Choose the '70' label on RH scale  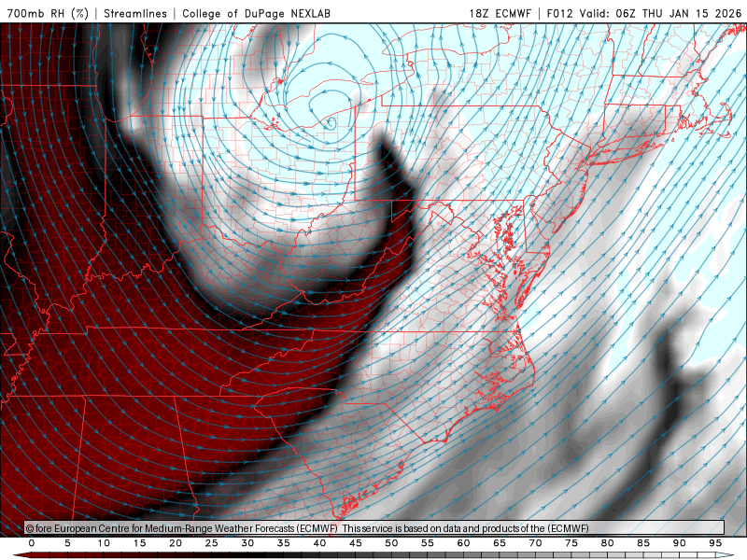tap(535, 543)
